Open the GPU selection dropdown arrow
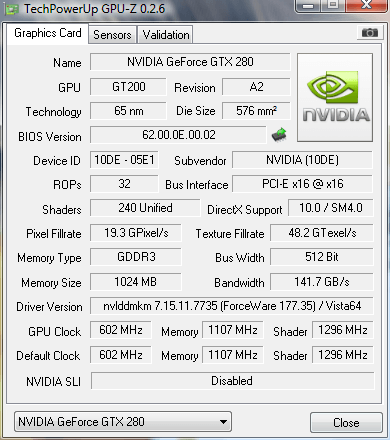 [x=223, y=422]
